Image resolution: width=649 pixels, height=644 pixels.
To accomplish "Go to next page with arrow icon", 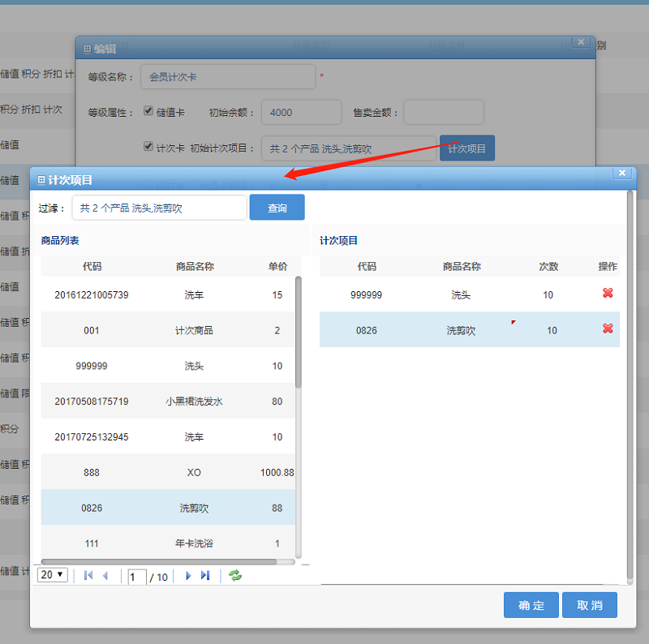I will (187, 576).
